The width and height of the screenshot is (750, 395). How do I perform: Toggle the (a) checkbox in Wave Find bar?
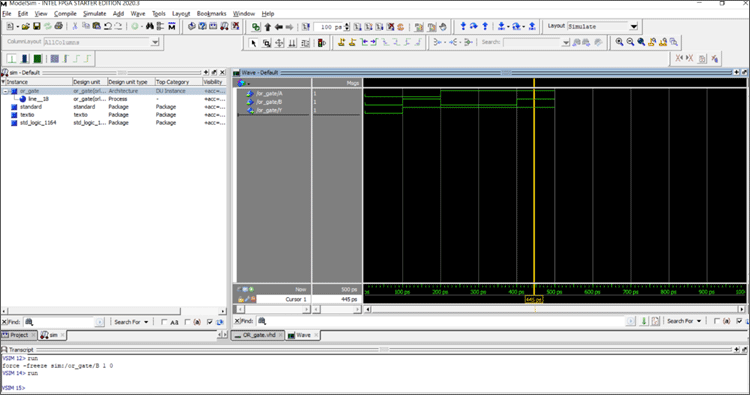717,321
